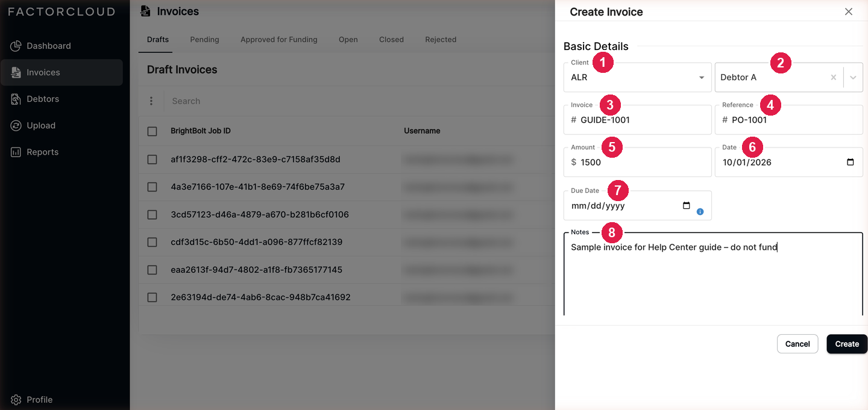Check the row cdf3d15c-6b50-4dd1-a096-877ffcf82139
Viewport: 868px width, 410px height.
[x=152, y=242]
